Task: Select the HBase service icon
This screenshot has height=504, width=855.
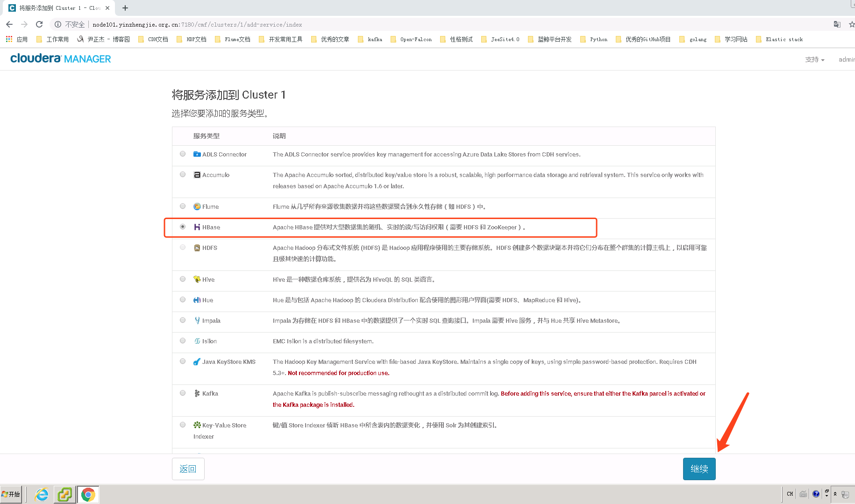Action: pos(197,227)
